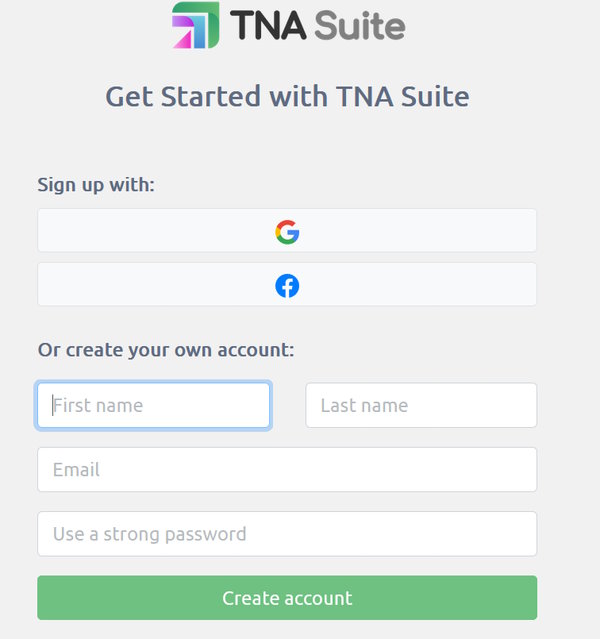
Task: Click the 'TNA' text in the logo
Action: tap(267, 25)
